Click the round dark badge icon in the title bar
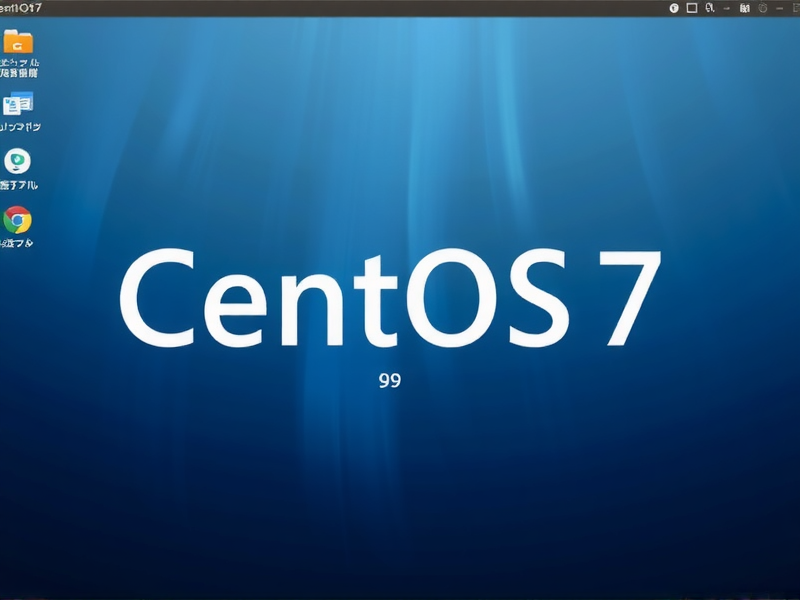This screenshot has height=600, width=800. 675,7
